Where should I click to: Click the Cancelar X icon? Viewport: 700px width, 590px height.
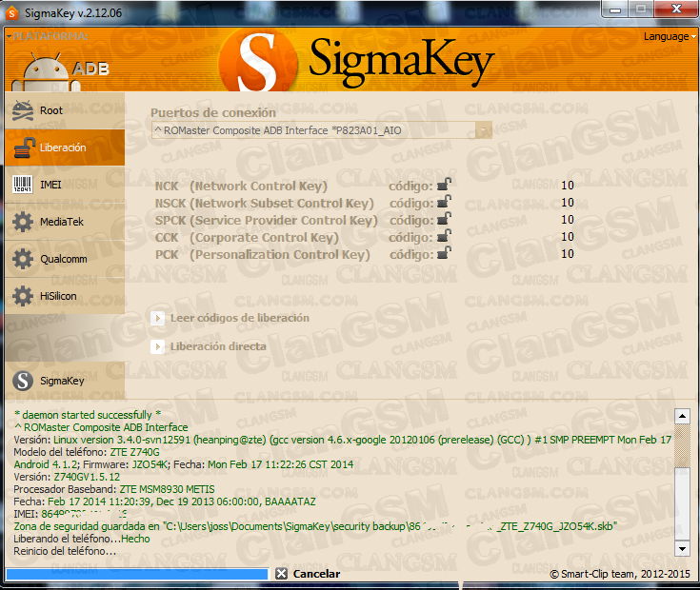tap(281, 574)
